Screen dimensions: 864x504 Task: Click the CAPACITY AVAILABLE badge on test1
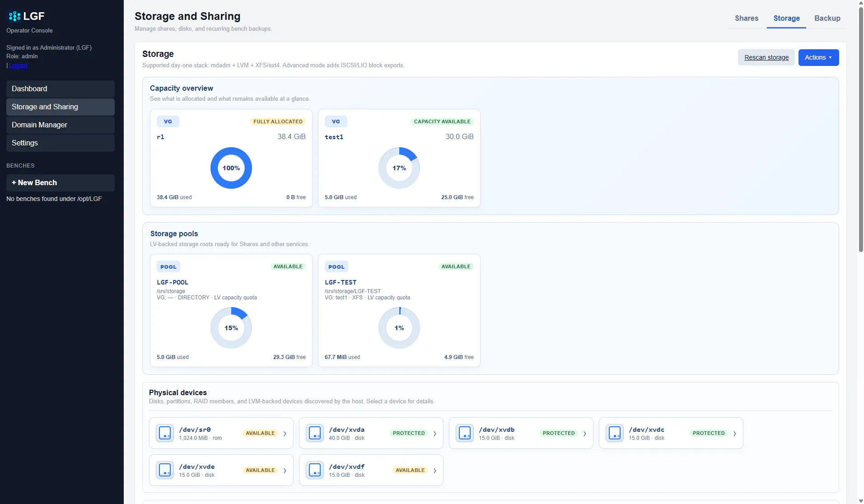(x=442, y=121)
